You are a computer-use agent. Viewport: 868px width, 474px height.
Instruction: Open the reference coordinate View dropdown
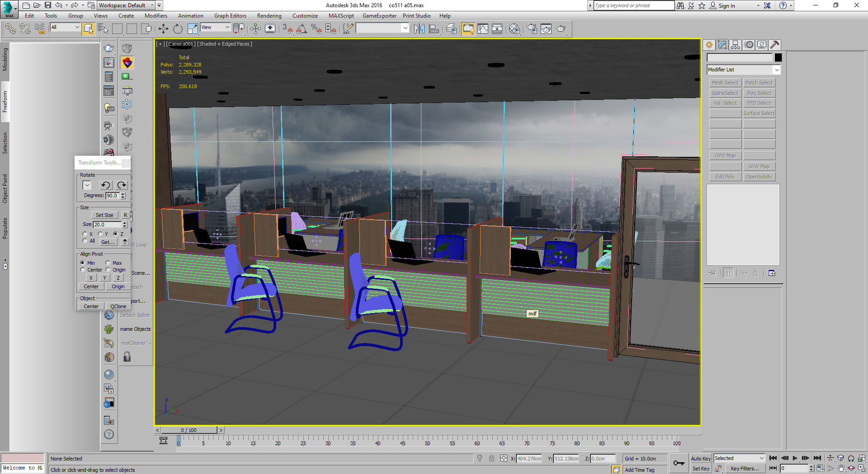point(216,27)
